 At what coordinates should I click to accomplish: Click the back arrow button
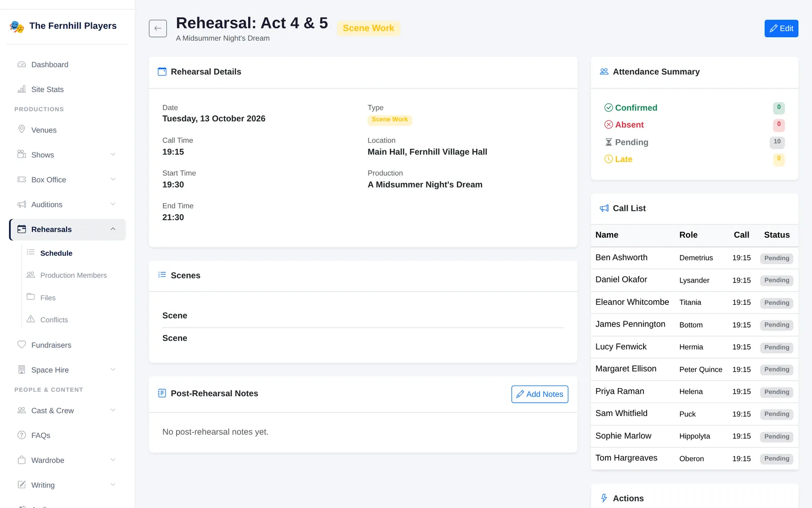(158, 28)
